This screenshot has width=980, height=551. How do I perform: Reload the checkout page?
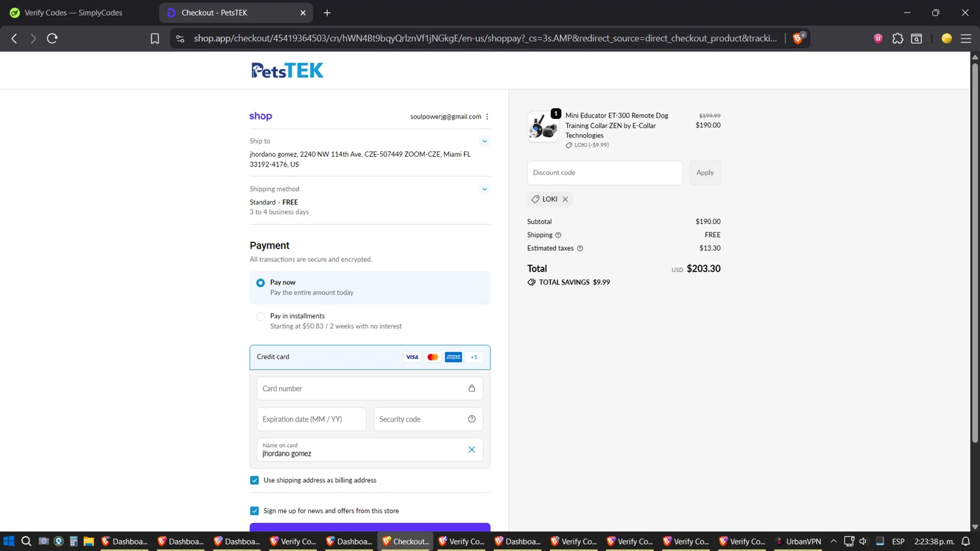point(52,39)
